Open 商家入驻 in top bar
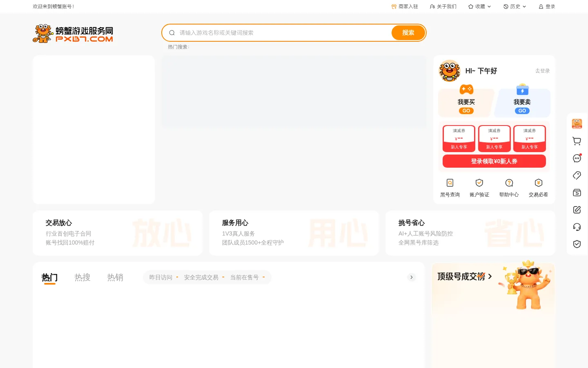Screen dimensions: 588x368 tap(405, 7)
